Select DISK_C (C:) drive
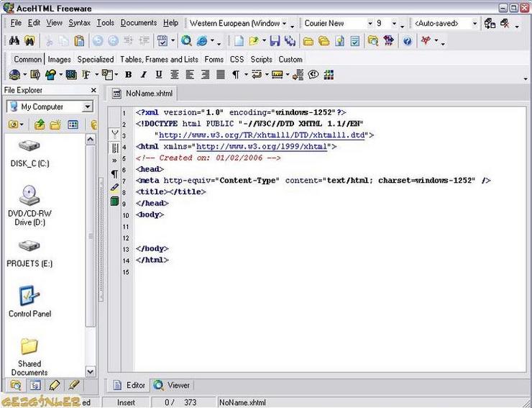 pyautogui.click(x=29, y=153)
